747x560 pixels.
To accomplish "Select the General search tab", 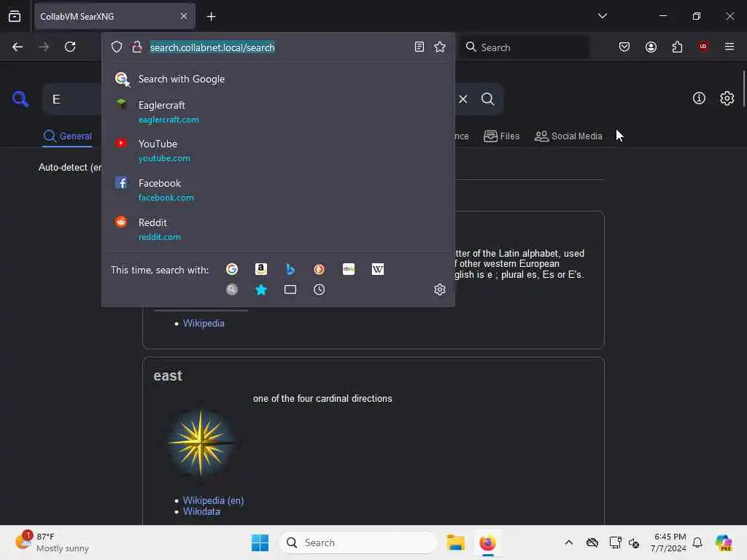I will click(67, 136).
